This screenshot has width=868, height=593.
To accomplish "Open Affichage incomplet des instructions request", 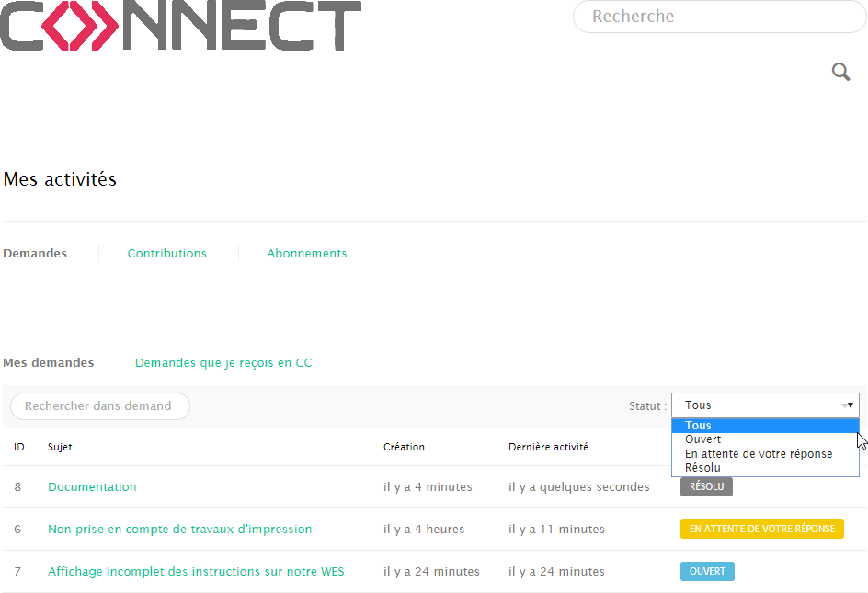I will pyautogui.click(x=196, y=572).
